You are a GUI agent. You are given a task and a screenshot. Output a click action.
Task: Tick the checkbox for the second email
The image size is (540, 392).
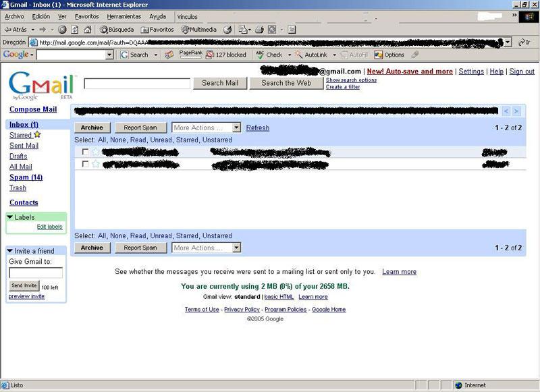(85, 164)
